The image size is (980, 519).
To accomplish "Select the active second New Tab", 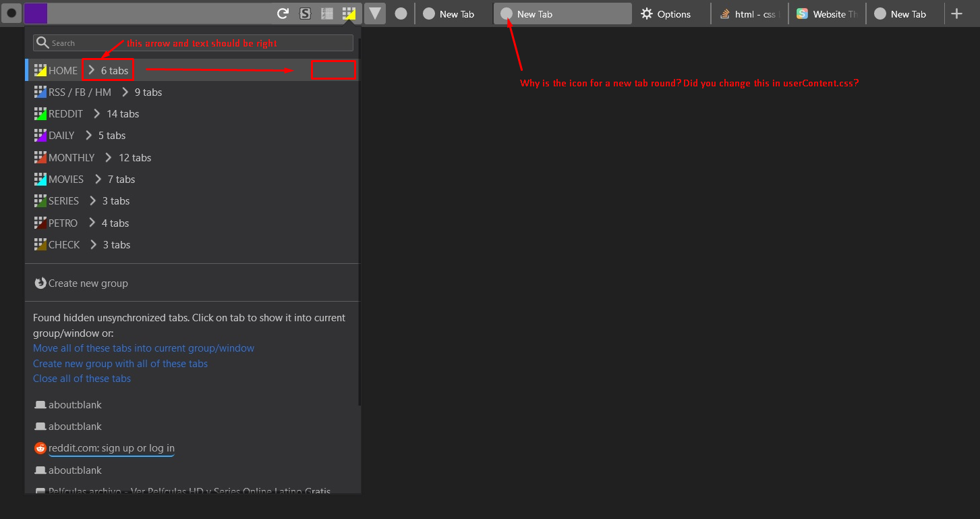I will [563, 13].
